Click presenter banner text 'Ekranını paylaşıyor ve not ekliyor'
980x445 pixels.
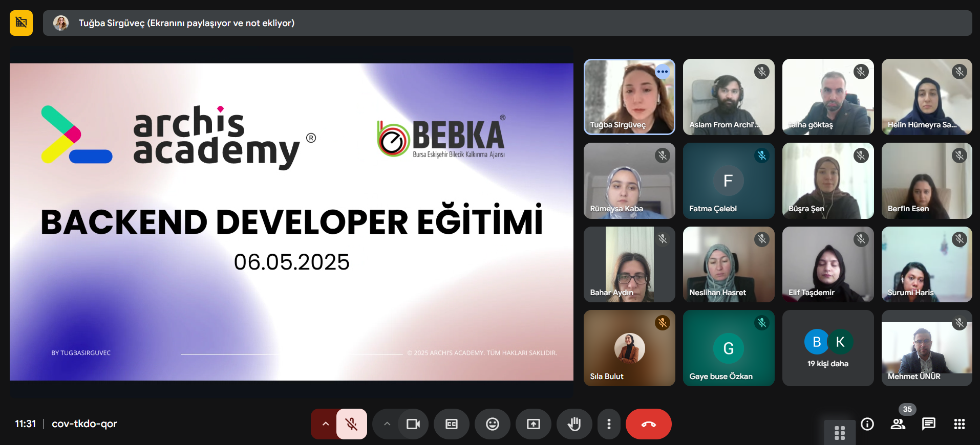(x=221, y=23)
